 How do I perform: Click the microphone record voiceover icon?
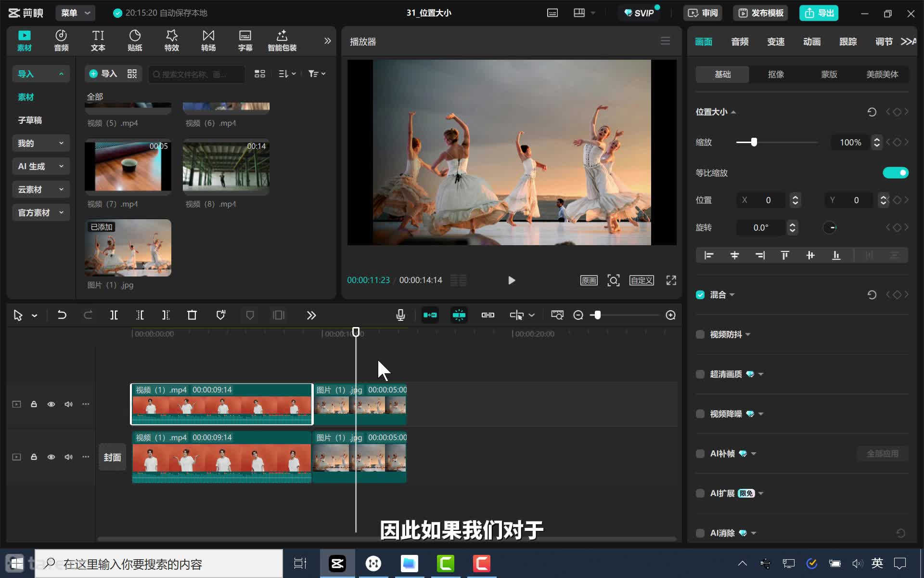tap(400, 315)
